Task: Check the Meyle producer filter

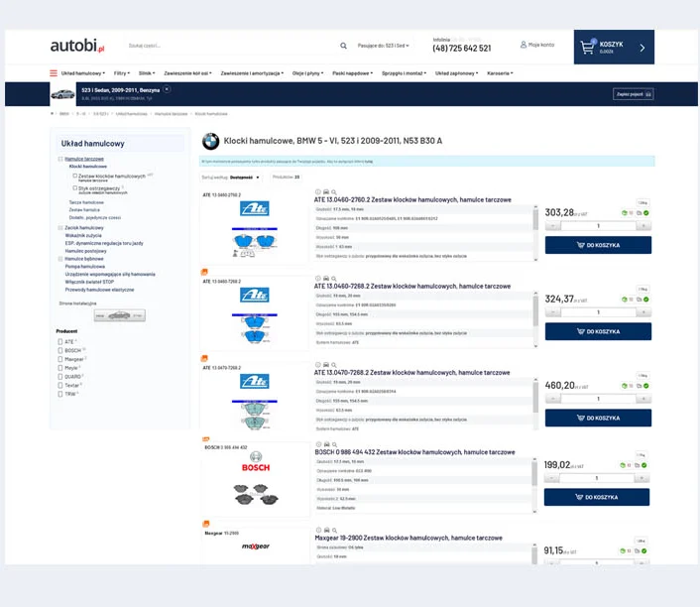Action: pos(60,368)
